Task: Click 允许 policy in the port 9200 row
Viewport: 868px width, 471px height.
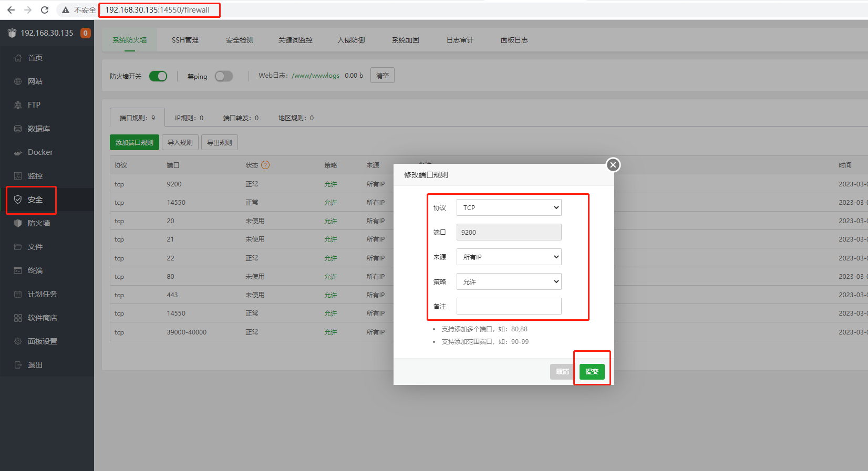Action: click(x=330, y=184)
